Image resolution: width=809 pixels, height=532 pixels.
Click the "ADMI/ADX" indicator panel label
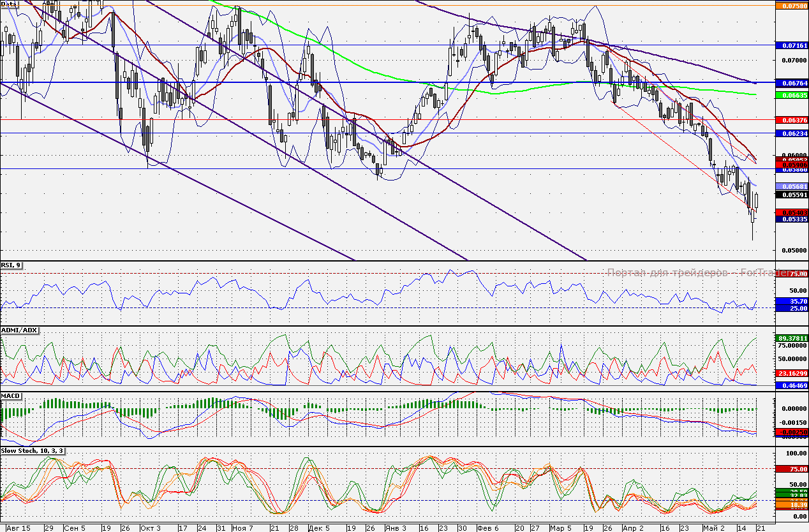(20, 330)
